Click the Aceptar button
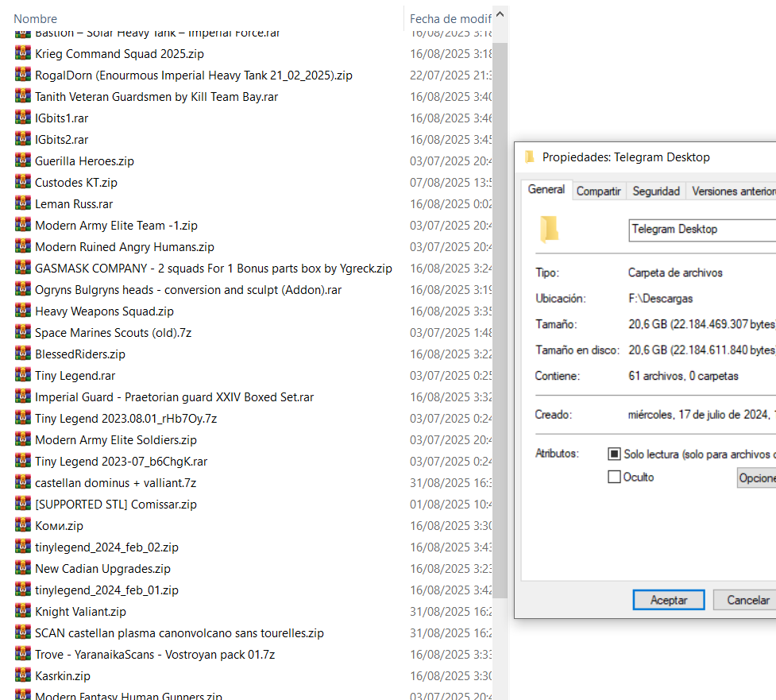Image resolution: width=776 pixels, height=700 pixels. click(x=669, y=600)
